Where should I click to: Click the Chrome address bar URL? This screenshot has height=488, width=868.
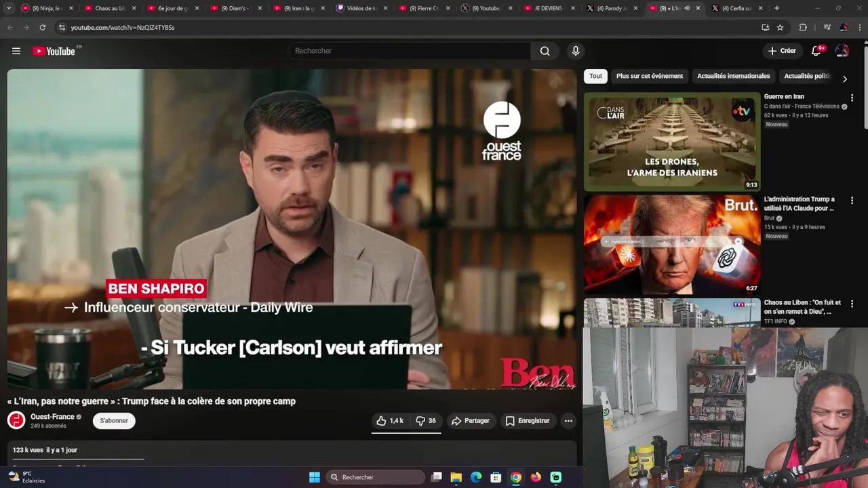tap(123, 27)
